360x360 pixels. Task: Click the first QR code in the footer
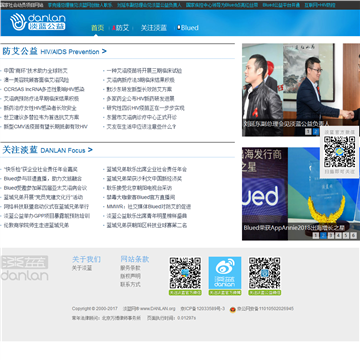(185, 273)
